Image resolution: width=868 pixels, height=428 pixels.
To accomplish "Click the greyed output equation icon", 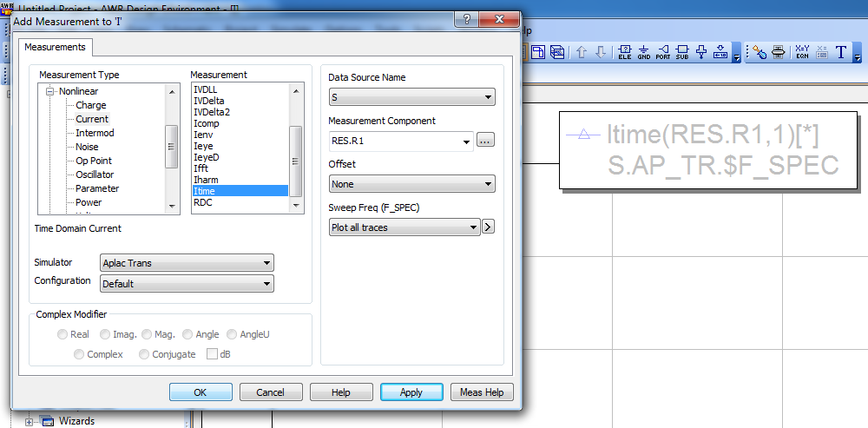I will tap(821, 52).
